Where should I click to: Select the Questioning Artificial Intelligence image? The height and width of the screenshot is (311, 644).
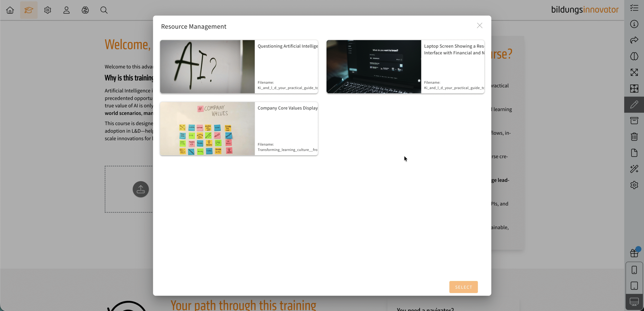239,67
